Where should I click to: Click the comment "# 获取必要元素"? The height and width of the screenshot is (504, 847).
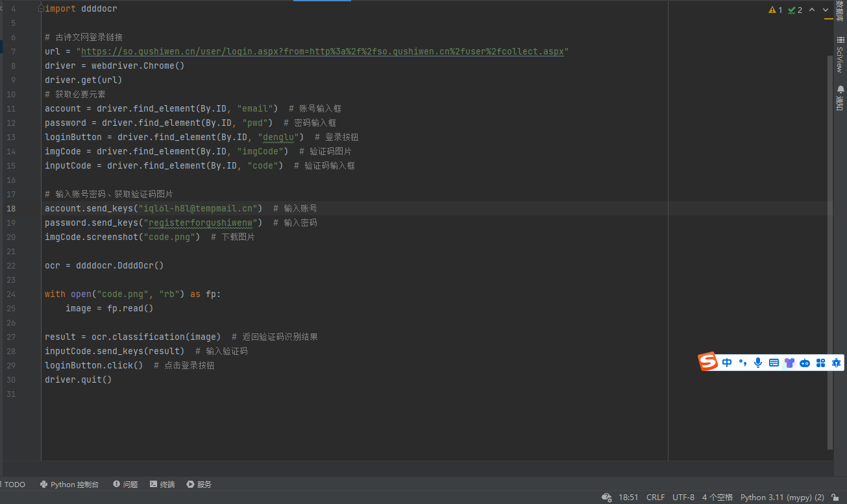[75, 94]
